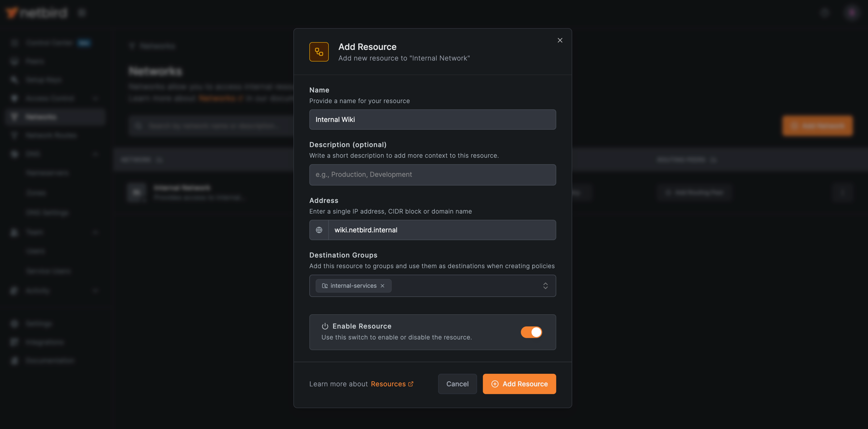The width and height of the screenshot is (868, 429).
Task: Click the netbird logo
Action: [x=37, y=13]
